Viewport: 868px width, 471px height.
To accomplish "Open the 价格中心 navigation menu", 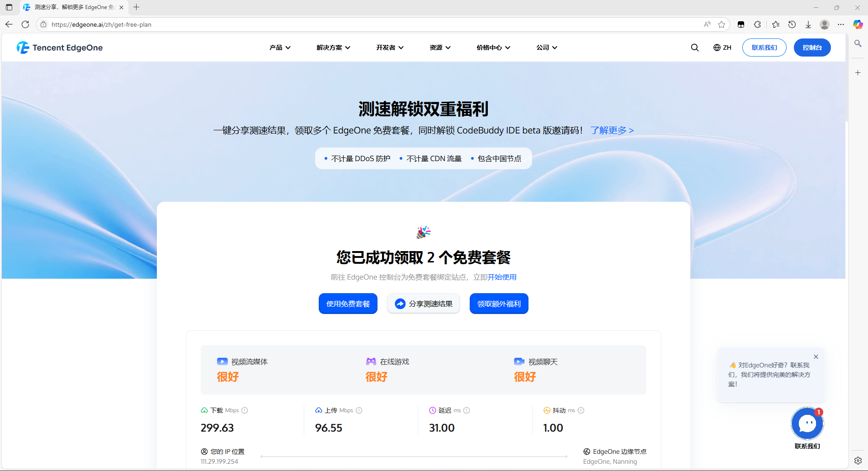I will 493,48.
